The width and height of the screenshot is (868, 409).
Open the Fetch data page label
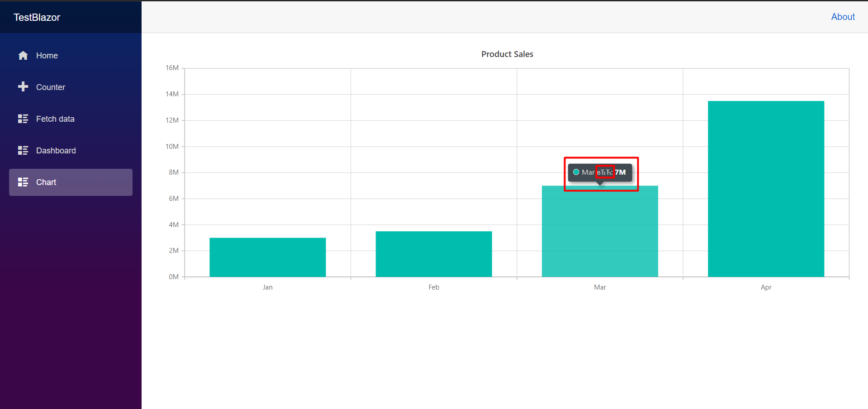(x=55, y=119)
